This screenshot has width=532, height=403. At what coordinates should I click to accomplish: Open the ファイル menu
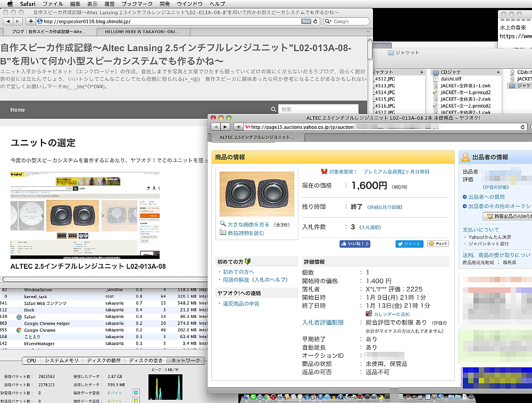click(53, 4)
